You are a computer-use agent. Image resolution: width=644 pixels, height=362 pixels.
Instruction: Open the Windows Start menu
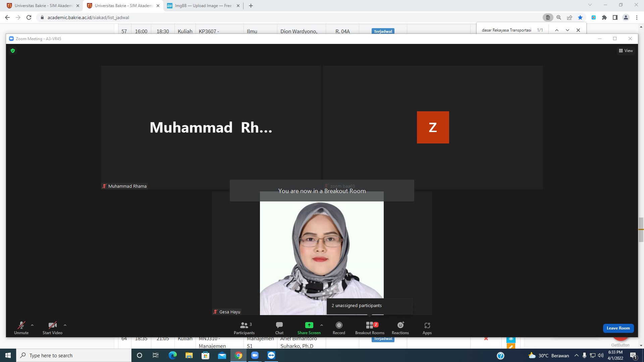pos(8,355)
